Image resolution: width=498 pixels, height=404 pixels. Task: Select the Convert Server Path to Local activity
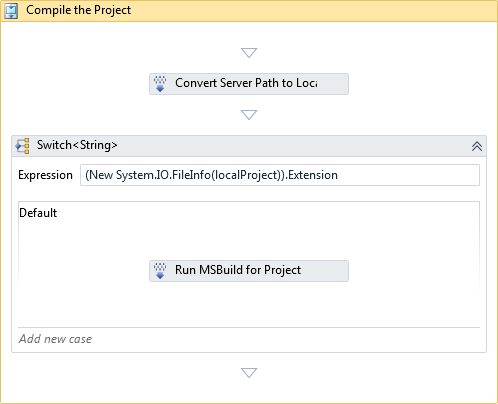249,84
